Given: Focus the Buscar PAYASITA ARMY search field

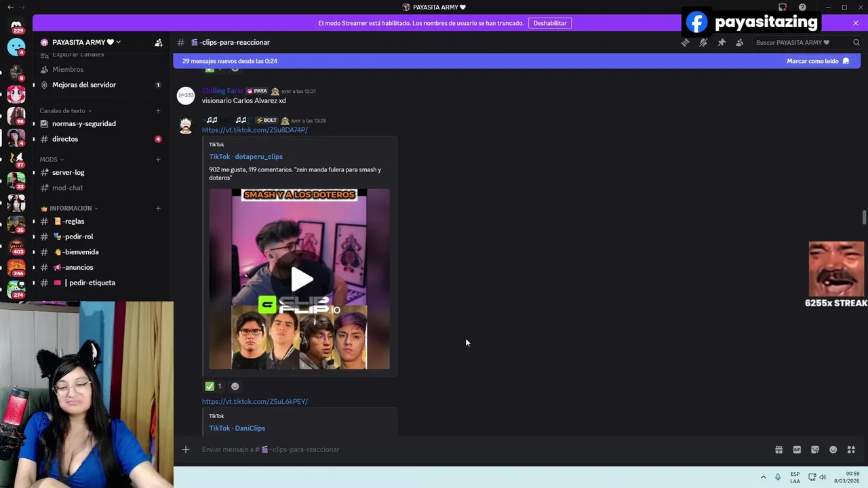Looking at the screenshot, I should [806, 42].
